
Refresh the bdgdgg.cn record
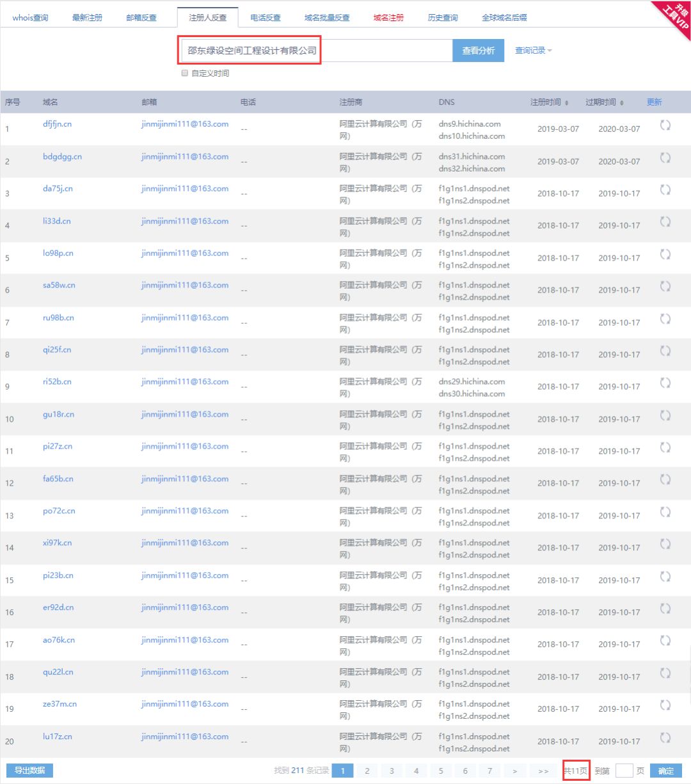[665, 157]
